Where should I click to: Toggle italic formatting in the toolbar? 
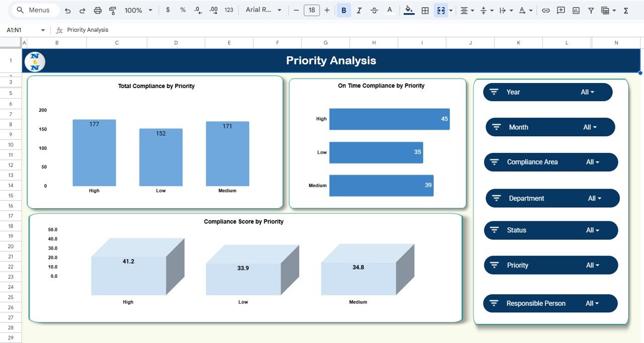pyautogui.click(x=358, y=10)
